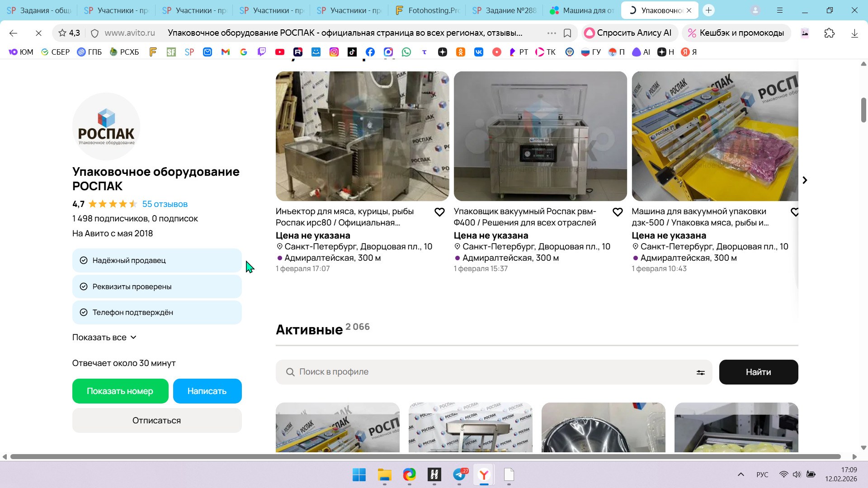
Task: Bookmark this page icon
Action: click(x=567, y=33)
